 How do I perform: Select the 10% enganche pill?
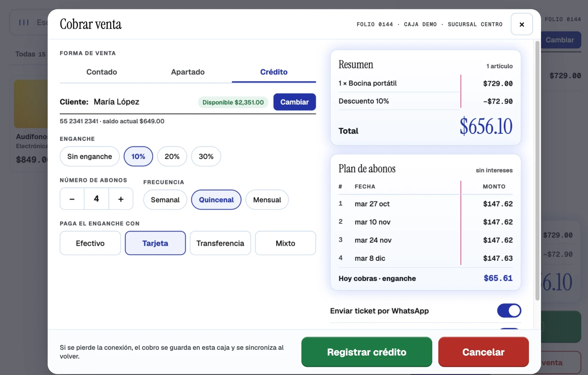[x=138, y=156]
